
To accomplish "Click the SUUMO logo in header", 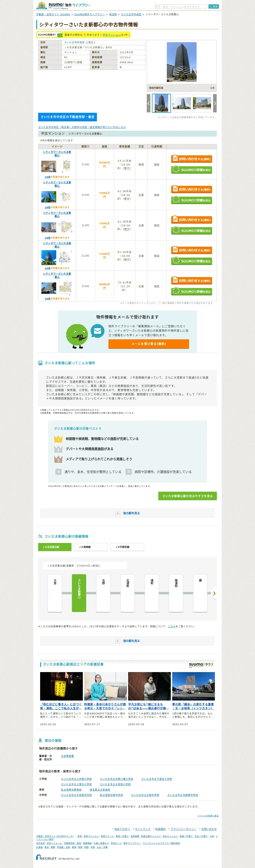I will pyautogui.click(x=56, y=5).
